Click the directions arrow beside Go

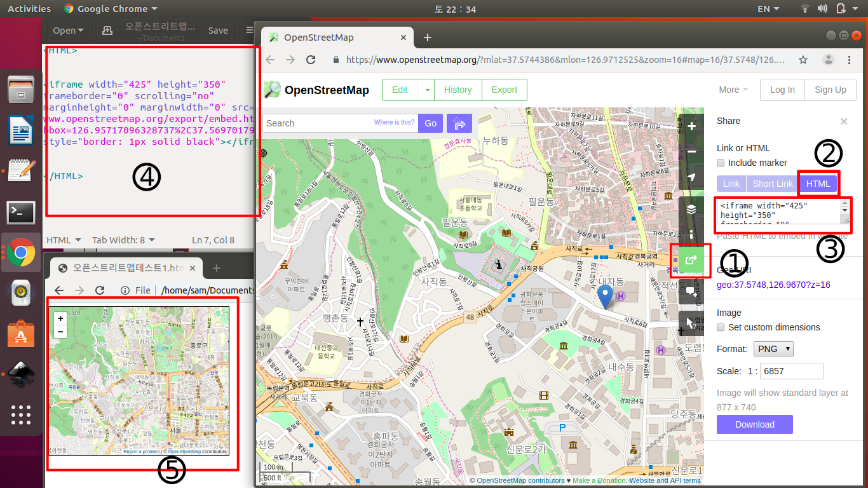click(459, 123)
